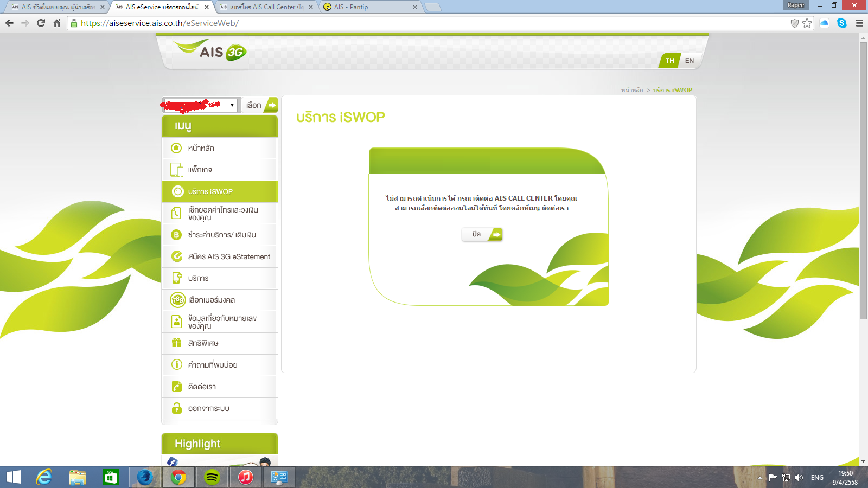Click the 789 lucky number icon
This screenshot has height=488, width=868.
[x=178, y=299]
